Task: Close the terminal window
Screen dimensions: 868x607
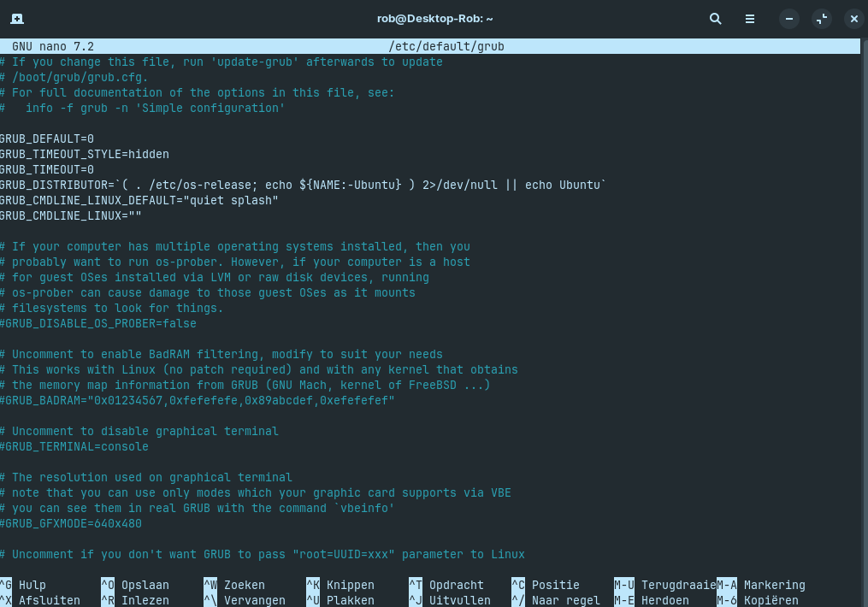Action: 853,18
